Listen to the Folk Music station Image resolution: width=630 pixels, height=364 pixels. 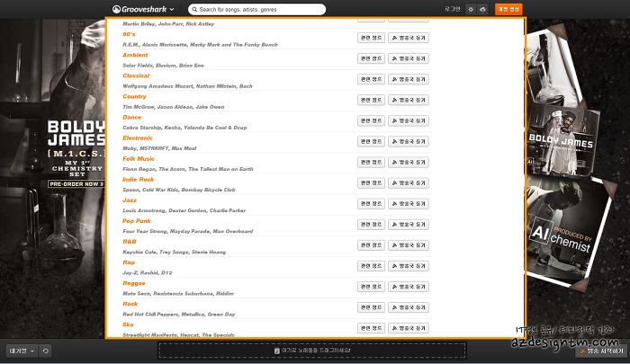point(409,162)
